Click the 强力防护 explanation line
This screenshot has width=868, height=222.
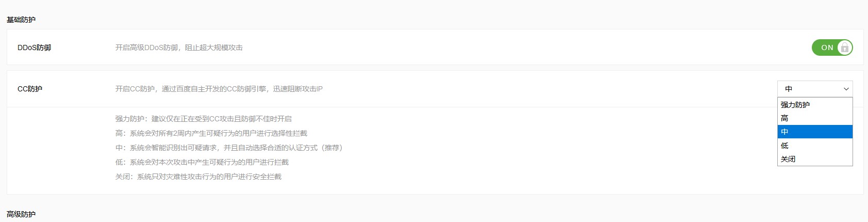click(x=204, y=119)
